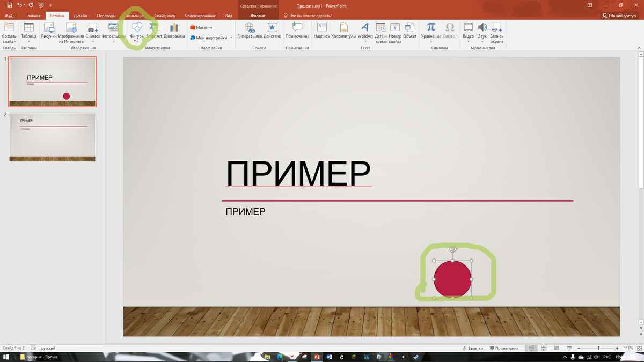Insert Номер слайда slide number
The height and width of the screenshot is (362, 644).
click(395, 33)
